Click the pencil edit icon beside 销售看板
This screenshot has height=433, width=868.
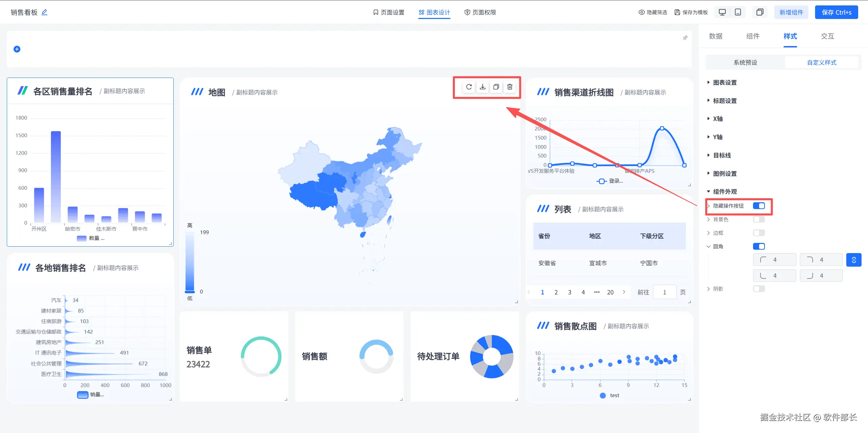[44, 12]
